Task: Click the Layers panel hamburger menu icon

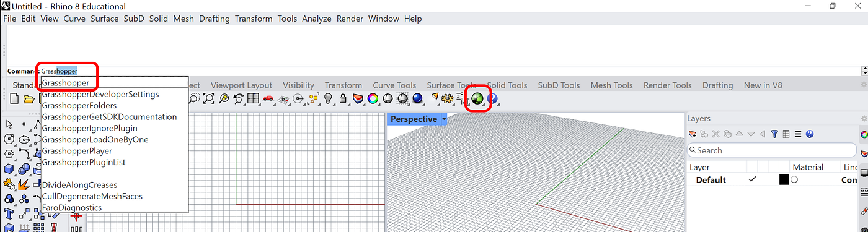Action: tap(798, 134)
